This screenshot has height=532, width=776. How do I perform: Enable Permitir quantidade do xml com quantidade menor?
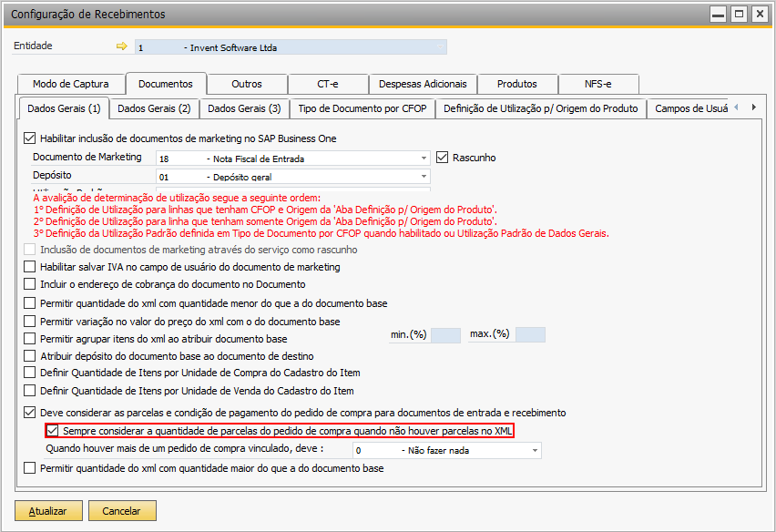pyautogui.click(x=30, y=303)
